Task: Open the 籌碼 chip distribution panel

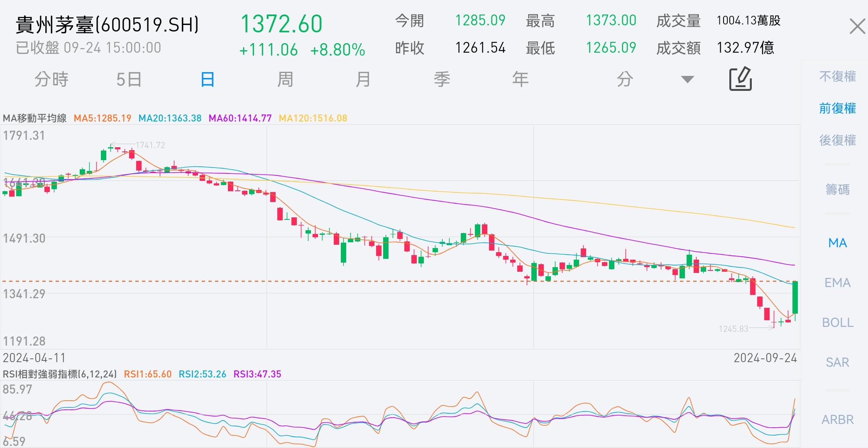Action: tap(837, 190)
